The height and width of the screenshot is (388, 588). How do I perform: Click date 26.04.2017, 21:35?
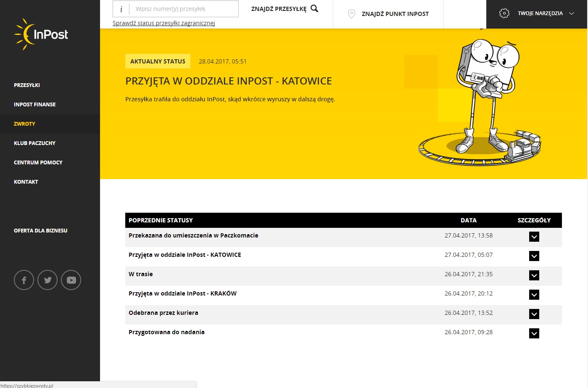tap(469, 274)
